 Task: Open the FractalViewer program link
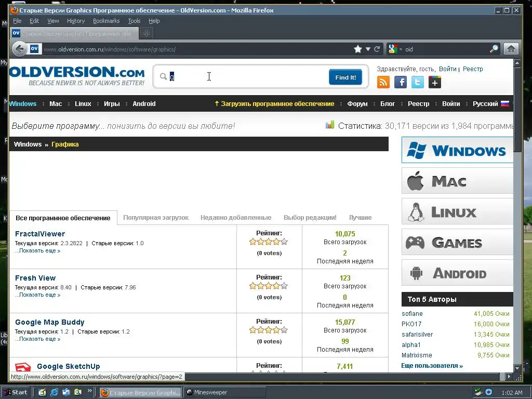pyautogui.click(x=40, y=234)
